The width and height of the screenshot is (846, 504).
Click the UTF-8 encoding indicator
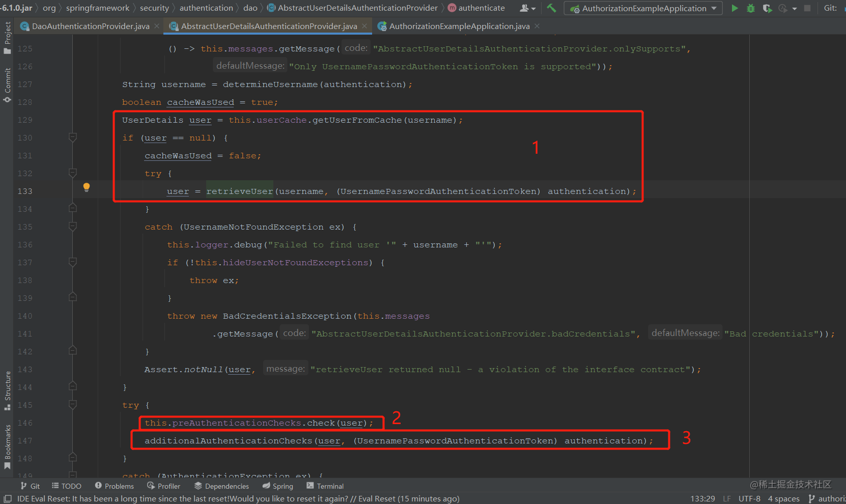[749, 499]
